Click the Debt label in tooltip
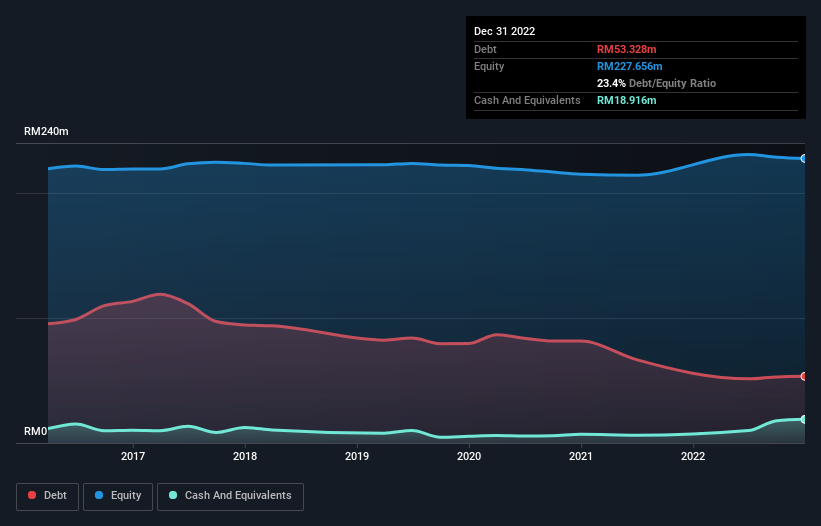 (x=485, y=49)
